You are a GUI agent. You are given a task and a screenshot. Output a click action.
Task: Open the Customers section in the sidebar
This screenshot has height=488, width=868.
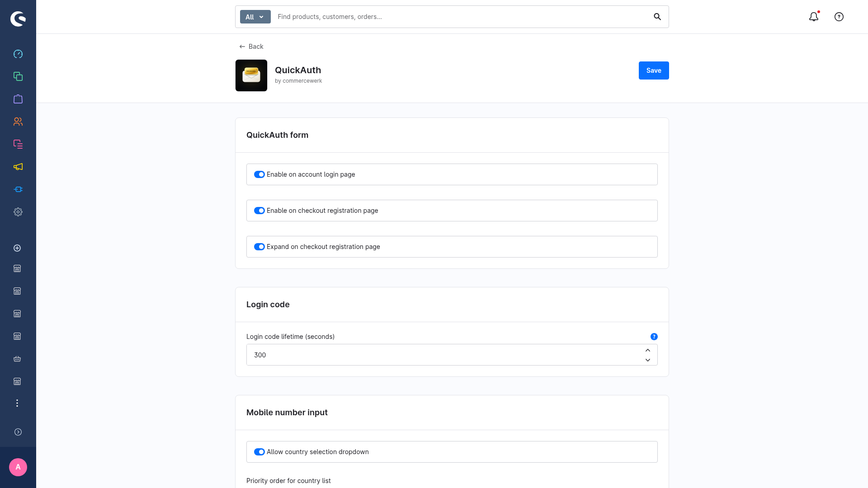[18, 122]
